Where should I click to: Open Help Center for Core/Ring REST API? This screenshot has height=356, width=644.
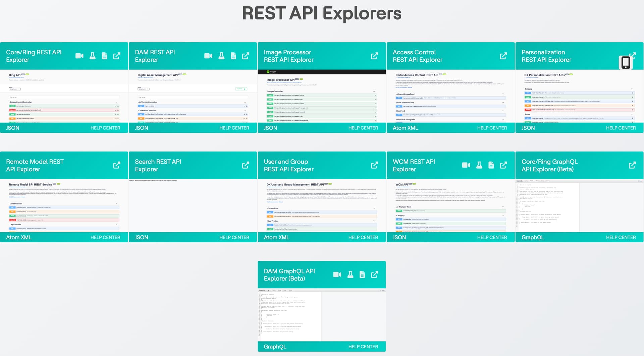[105, 128]
